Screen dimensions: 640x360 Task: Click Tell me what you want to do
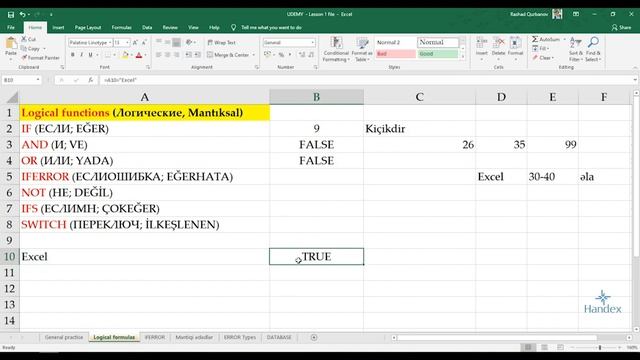click(x=271, y=27)
